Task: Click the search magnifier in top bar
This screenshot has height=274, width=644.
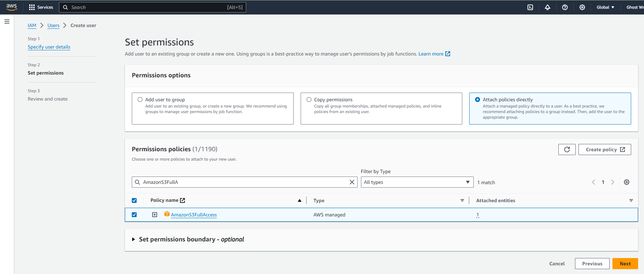Action: 65,7
